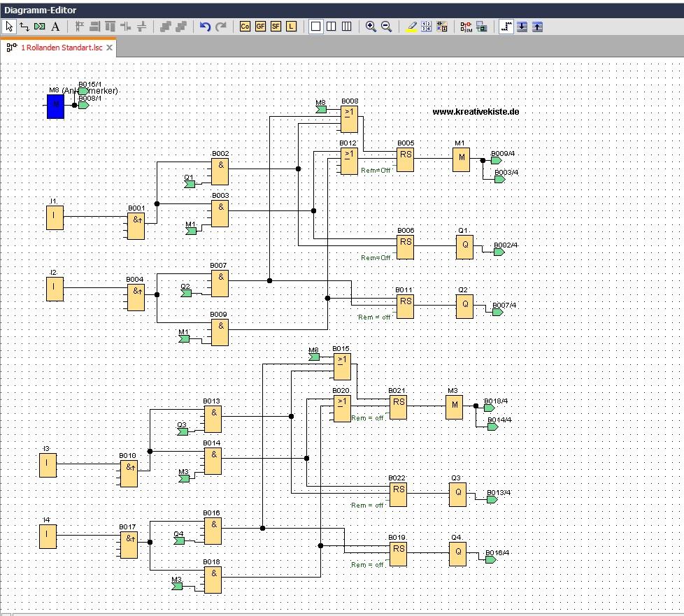Click the Redo button

221,27
